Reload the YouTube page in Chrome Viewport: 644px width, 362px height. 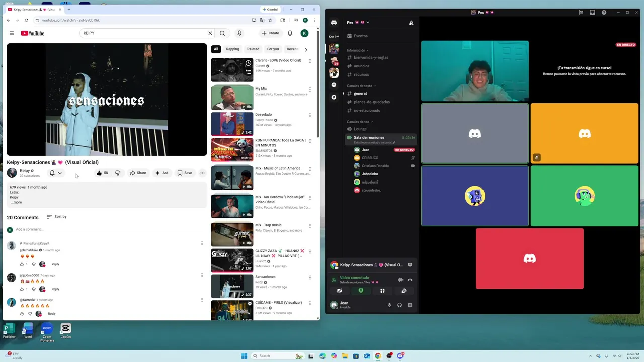point(26,20)
